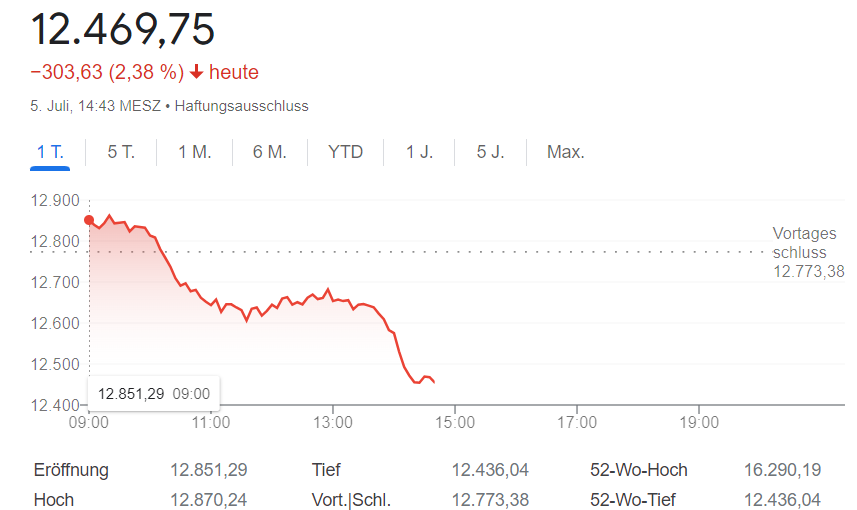Click the 11:00 time axis label
Viewport: 857px width, 510px height.
[211, 423]
